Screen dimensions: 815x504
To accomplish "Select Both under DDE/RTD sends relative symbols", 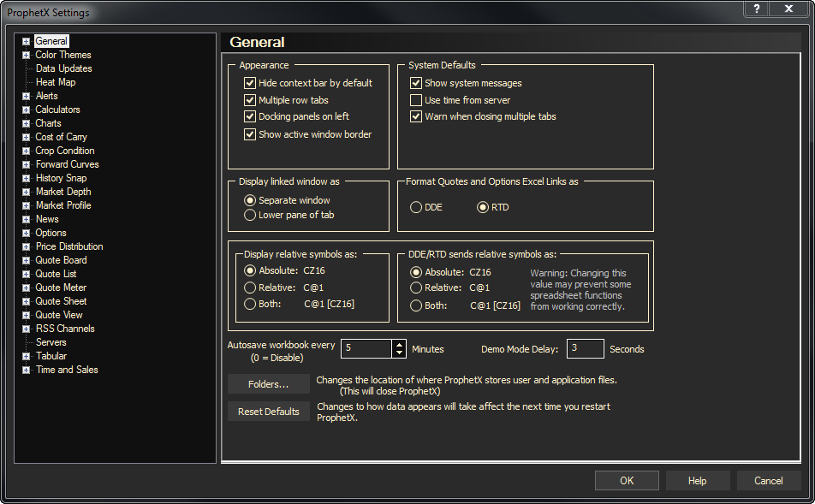I will point(416,306).
